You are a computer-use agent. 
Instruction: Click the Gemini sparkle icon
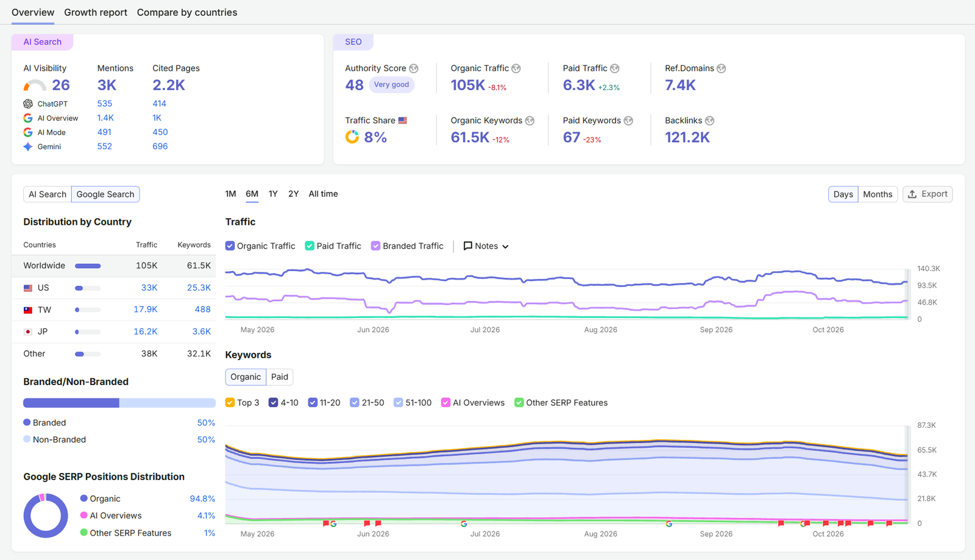pyautogui.click(x=28, y=146)
